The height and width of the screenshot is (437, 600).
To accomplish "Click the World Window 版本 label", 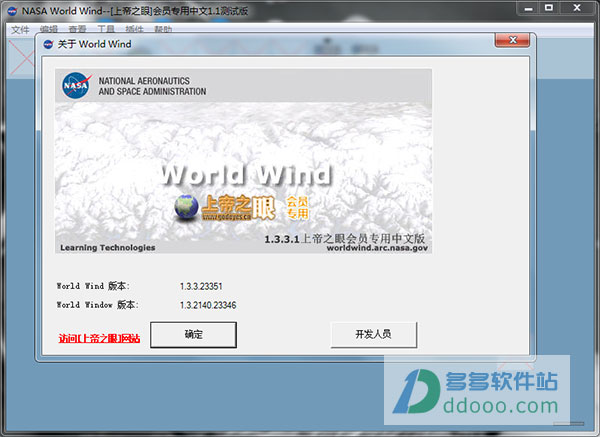I will 98,305.
